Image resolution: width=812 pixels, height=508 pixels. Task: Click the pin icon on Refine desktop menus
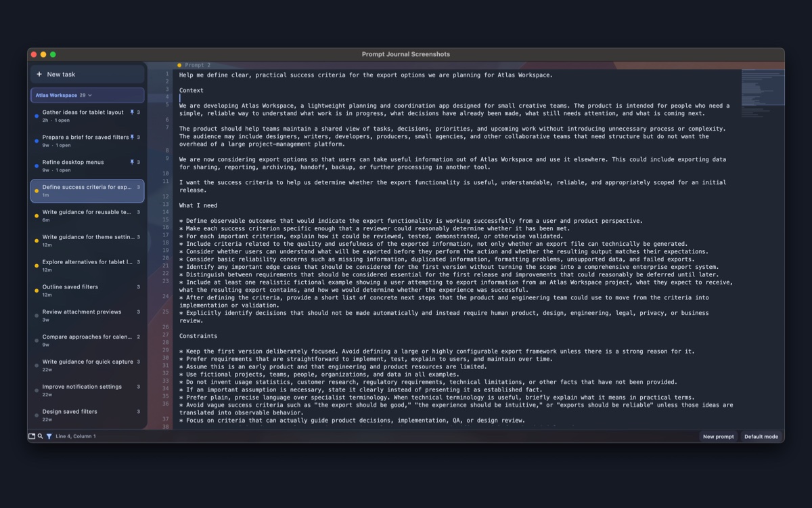[x=132, y=163]
